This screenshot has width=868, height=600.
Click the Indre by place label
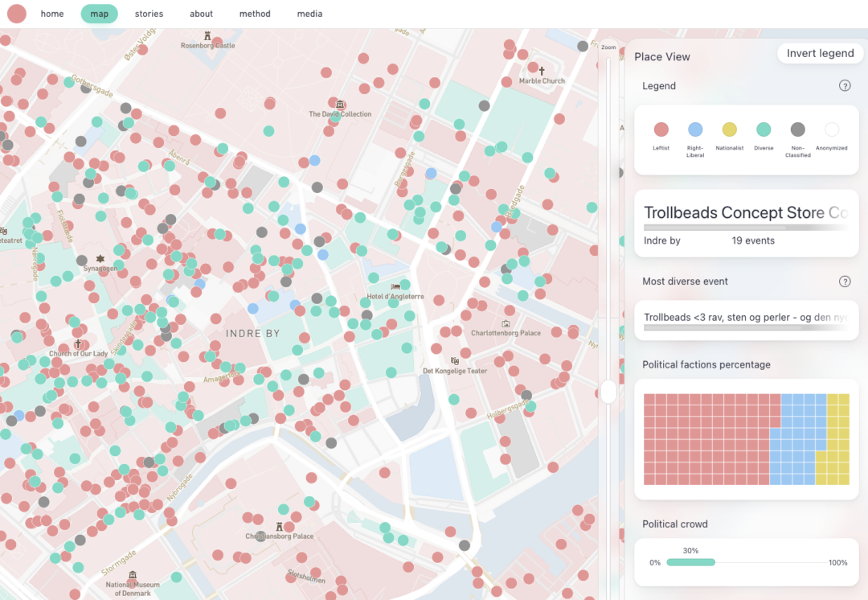tap(661, 240)
